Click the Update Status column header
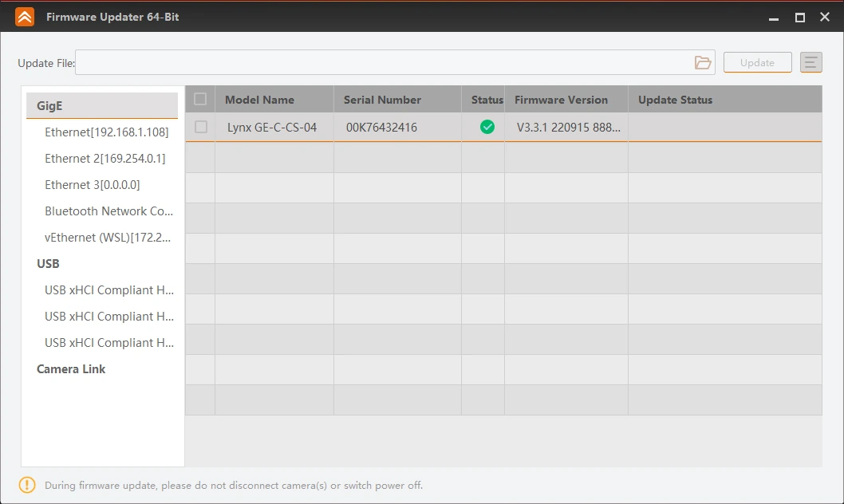Viewport: 844px width, 504px height. pyautogui.click(x=725, y=100)
